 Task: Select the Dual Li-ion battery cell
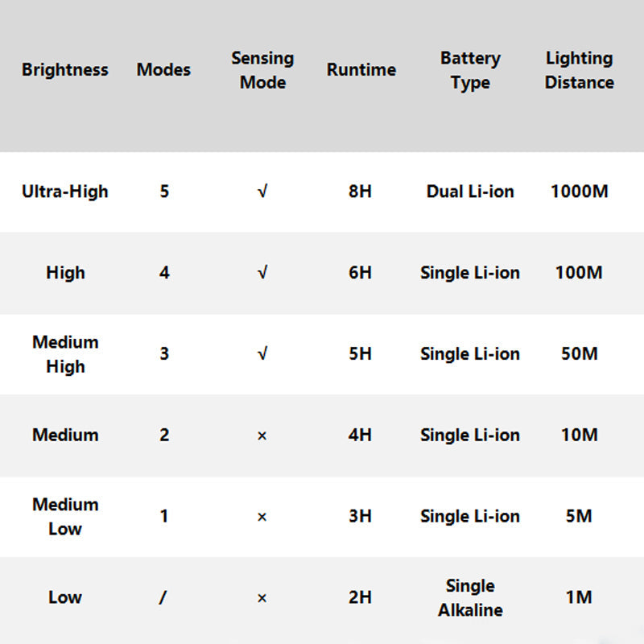click(470, 192)
